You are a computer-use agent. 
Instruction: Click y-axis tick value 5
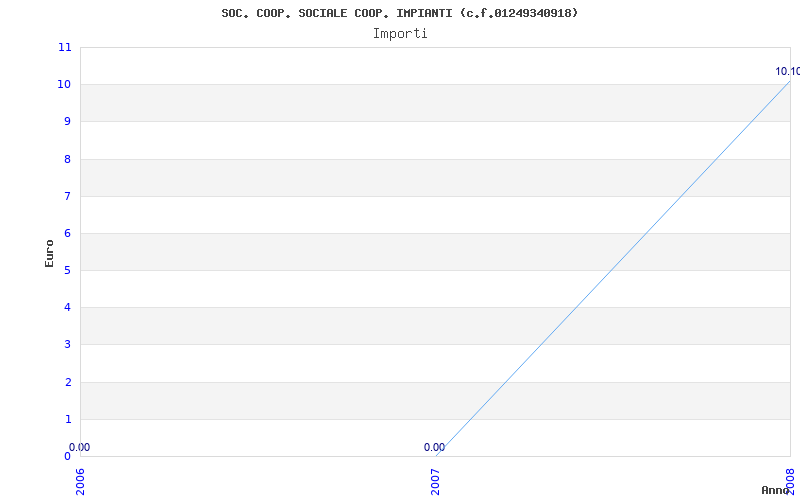pos(68,270)
